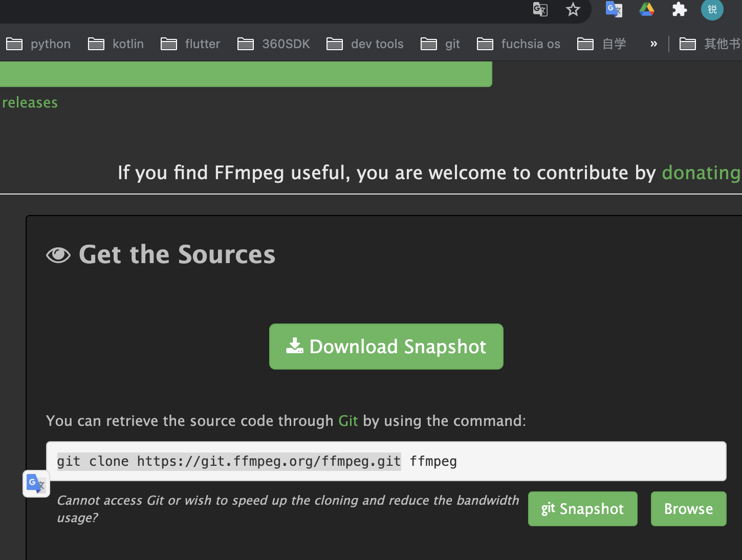Follow the donating link
This screenshot has height=560, width=742.
pyautogui.click(x=702, y=173)
